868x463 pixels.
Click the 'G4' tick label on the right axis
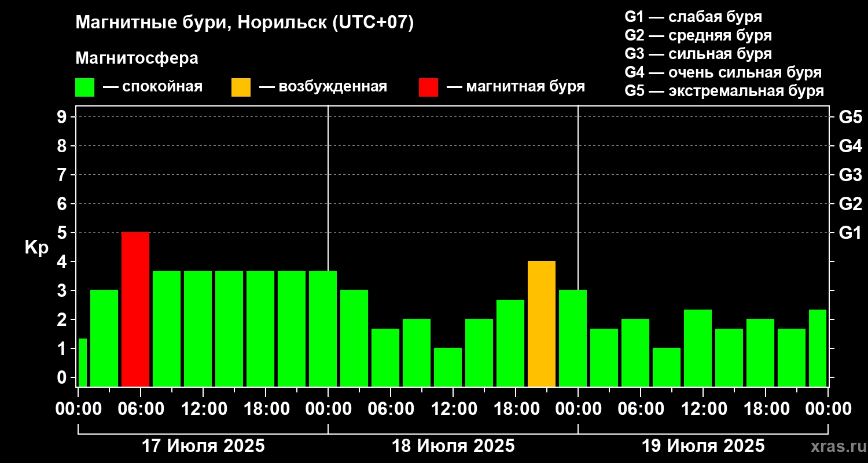click(850, 146)
